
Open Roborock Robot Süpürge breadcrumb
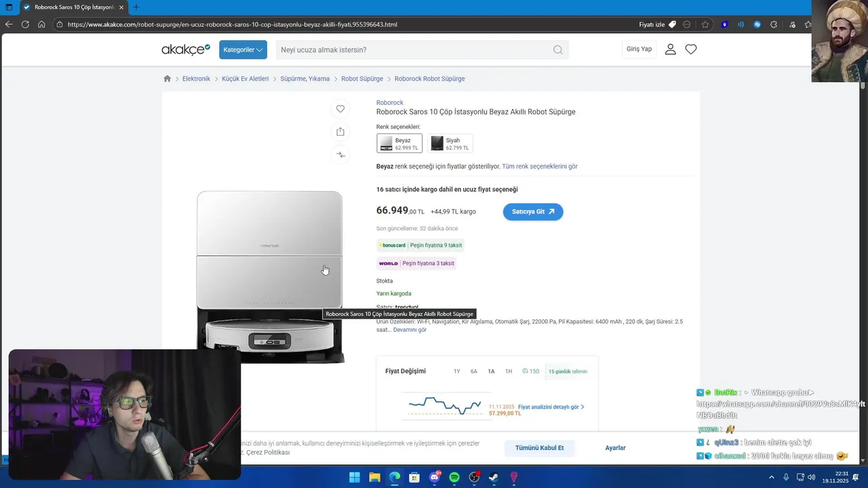click(430, 79)
